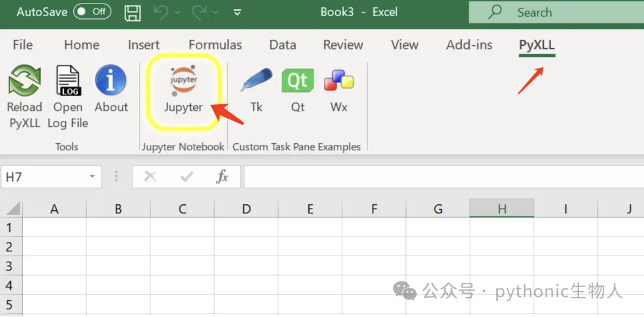Viewport: 644px width, 317px height.
Task: Switch to the Home tab
Action: (81, 45)
